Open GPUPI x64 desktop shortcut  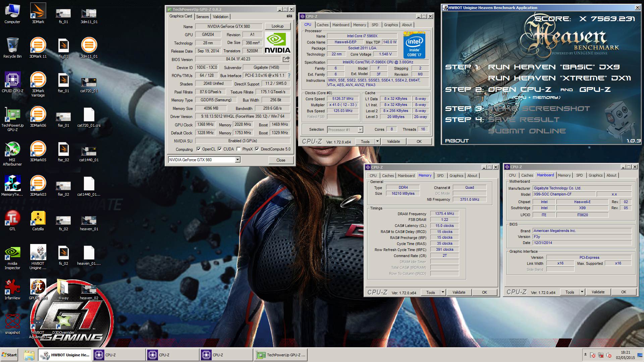pos(38,290)
